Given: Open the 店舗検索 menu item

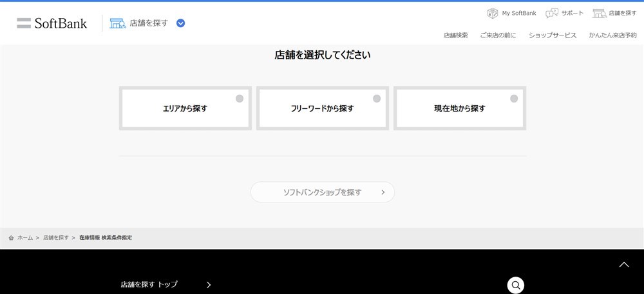Looking at the screenshot, I should click(x=455, y=35).
